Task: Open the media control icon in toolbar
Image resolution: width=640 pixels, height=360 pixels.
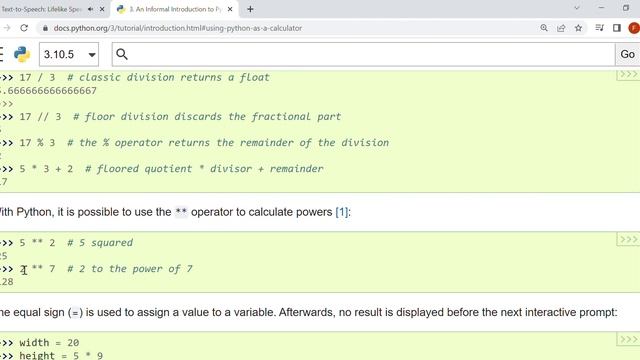Action: tap(599, 28)
